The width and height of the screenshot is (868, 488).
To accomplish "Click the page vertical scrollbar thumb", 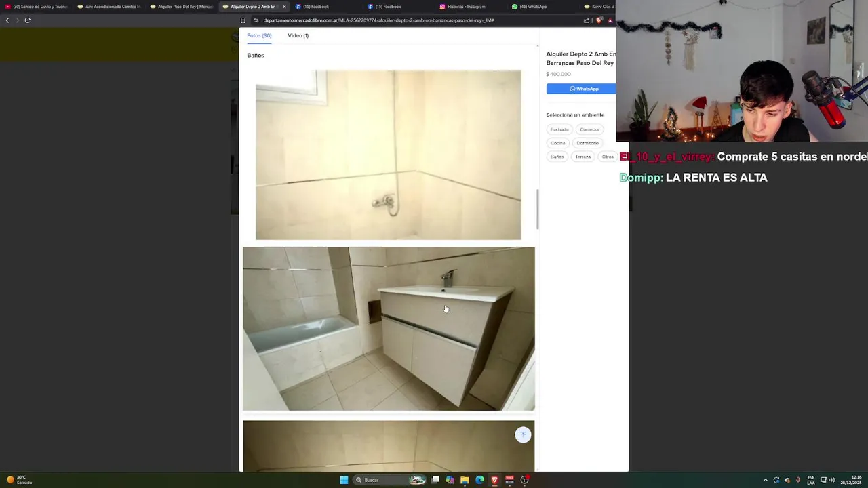I will pos(537,209).
